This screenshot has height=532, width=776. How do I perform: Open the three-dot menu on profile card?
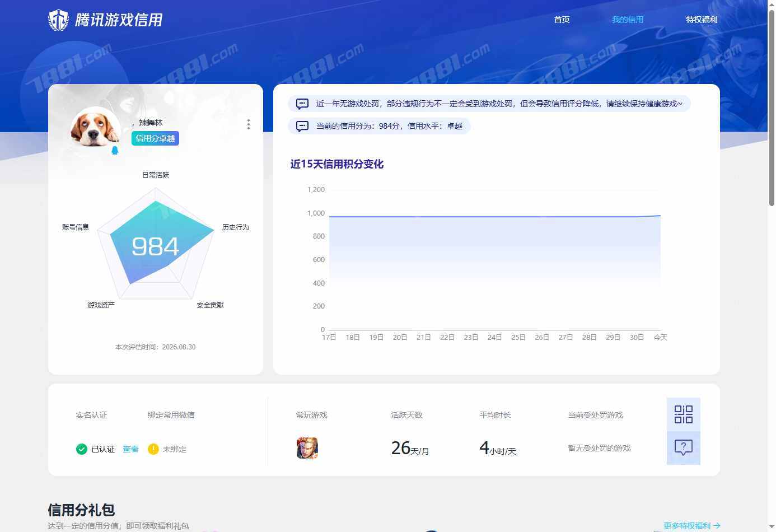[x=249, y=124]
